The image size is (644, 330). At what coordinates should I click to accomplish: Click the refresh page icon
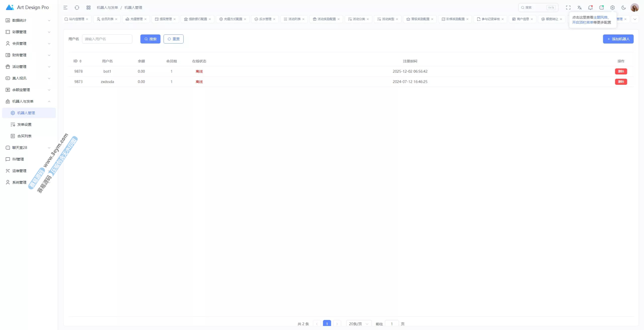click(x=77, y=8)
